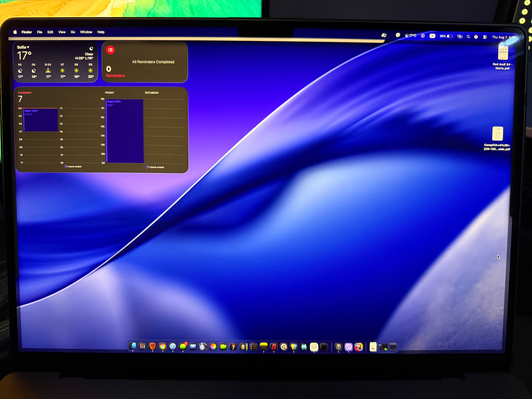Click the red Reminders label
Viewport: 532px width, 399px height.
click(115, 76)
